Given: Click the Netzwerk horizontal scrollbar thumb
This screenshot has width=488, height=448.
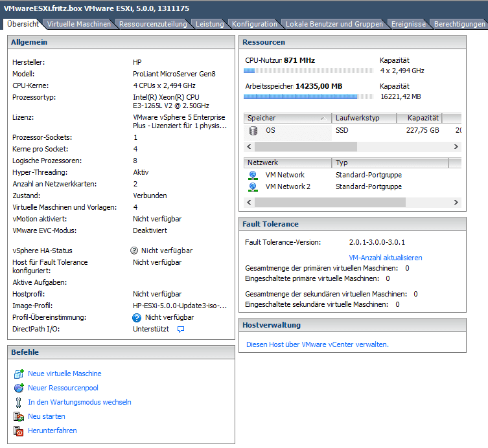Looking at the screenshot, I should tap(331, 203).
